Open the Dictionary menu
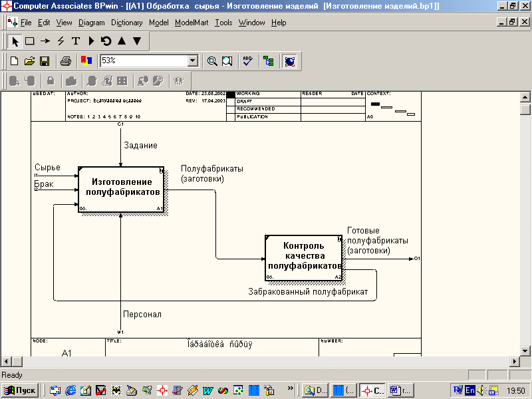Image resolution: width=532 pixels, height=399 pixels. [x=127, y=23]
